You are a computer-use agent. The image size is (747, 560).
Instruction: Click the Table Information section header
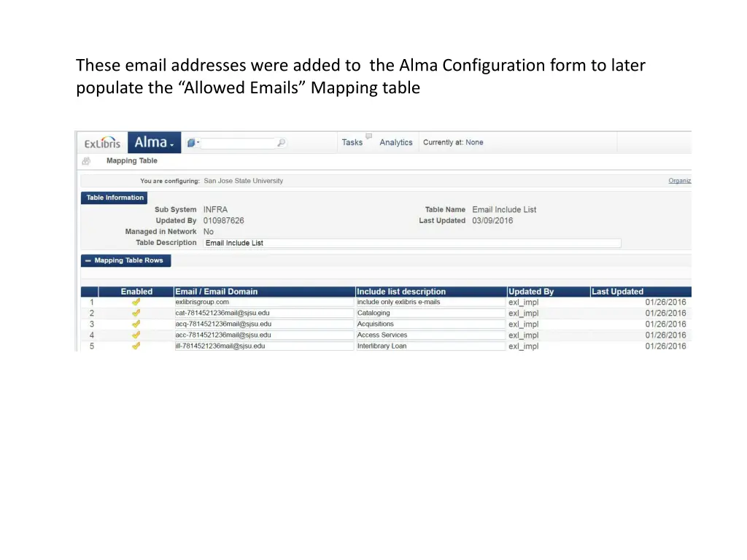click(x=115, y=198)
